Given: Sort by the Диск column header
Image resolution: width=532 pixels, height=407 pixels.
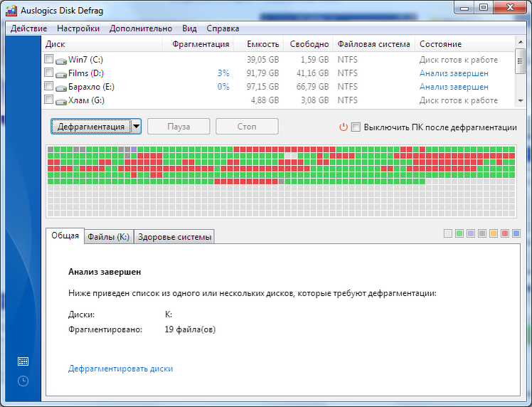Looking at the screenshot, I should (102, 44).
